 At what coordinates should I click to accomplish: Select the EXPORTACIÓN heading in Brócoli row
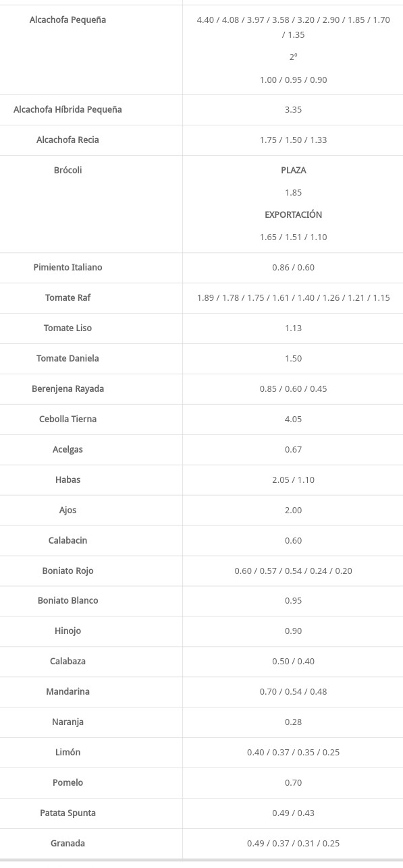293,214
